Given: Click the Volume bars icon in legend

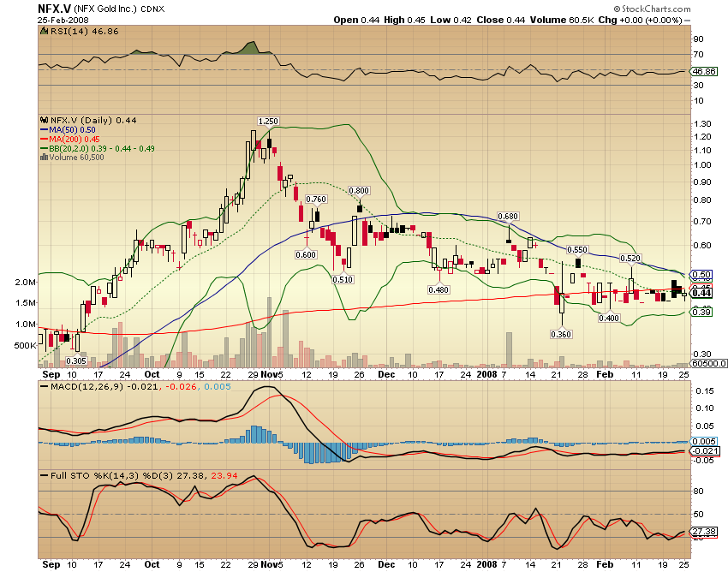Looking at the screenshot, I should click(x=45, y=158).
